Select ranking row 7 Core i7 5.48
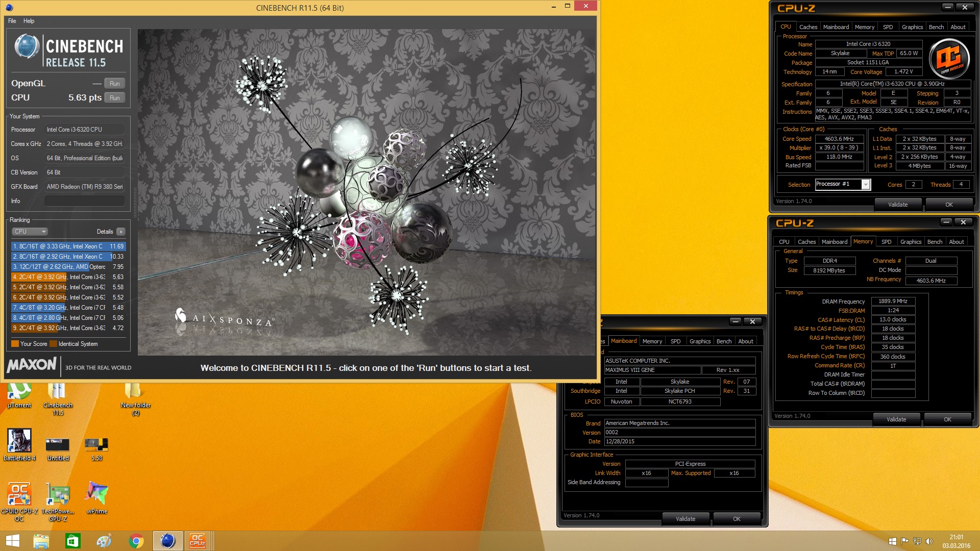Screen dimensions: 980x551 pyautogui.click(x=68, y=308)
